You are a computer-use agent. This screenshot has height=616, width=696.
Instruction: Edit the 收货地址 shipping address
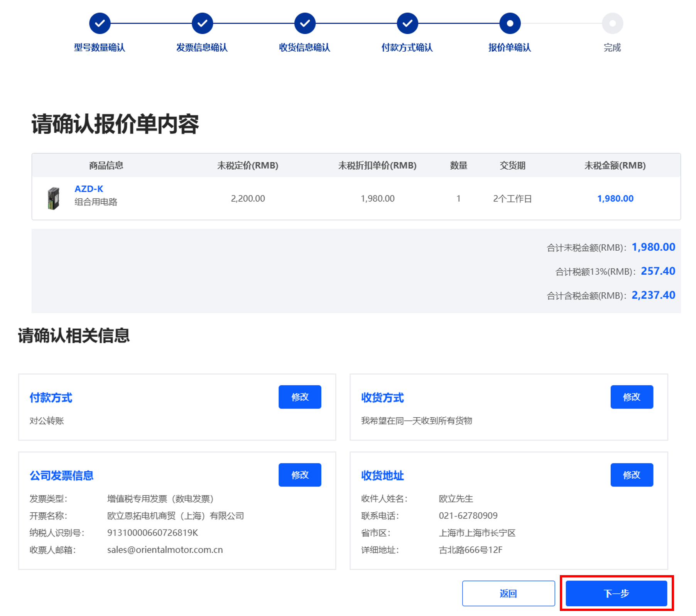632,475
